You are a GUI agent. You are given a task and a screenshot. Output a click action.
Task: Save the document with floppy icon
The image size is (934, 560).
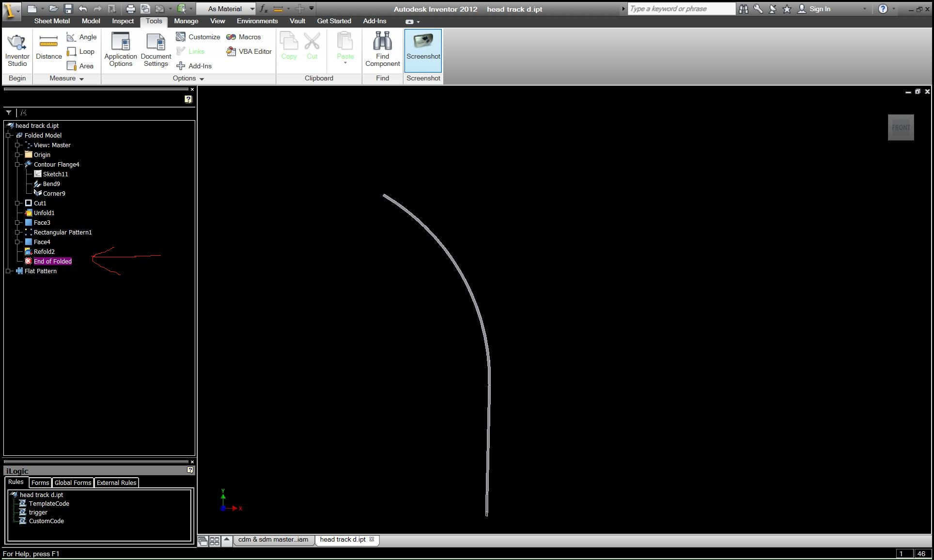[68, 9]
